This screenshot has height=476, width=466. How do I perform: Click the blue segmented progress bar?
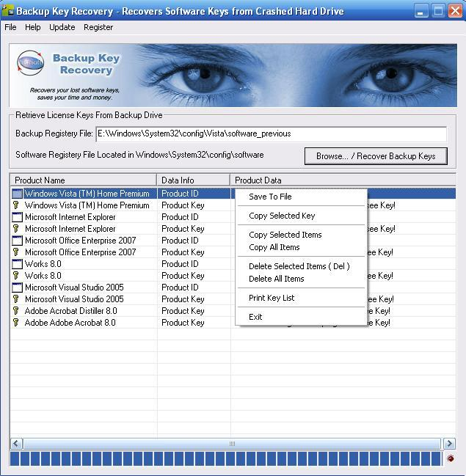(x=226, y=458)
